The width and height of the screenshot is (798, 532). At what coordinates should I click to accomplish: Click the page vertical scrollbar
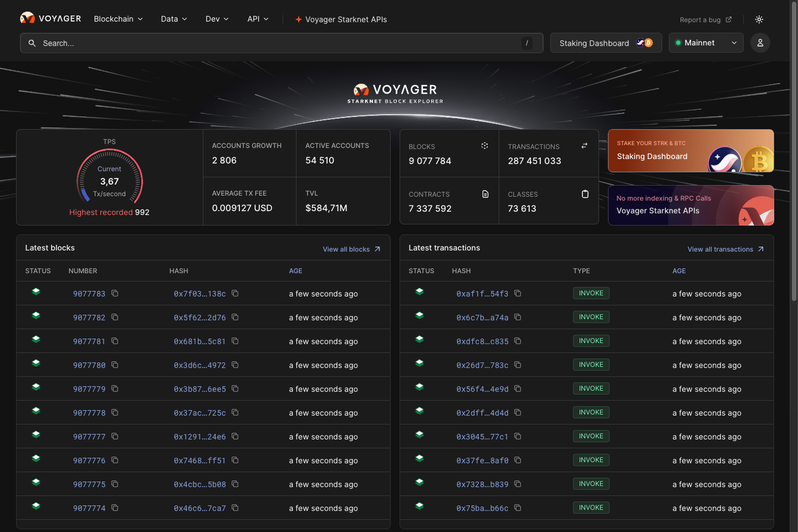[x=794, y=152]
